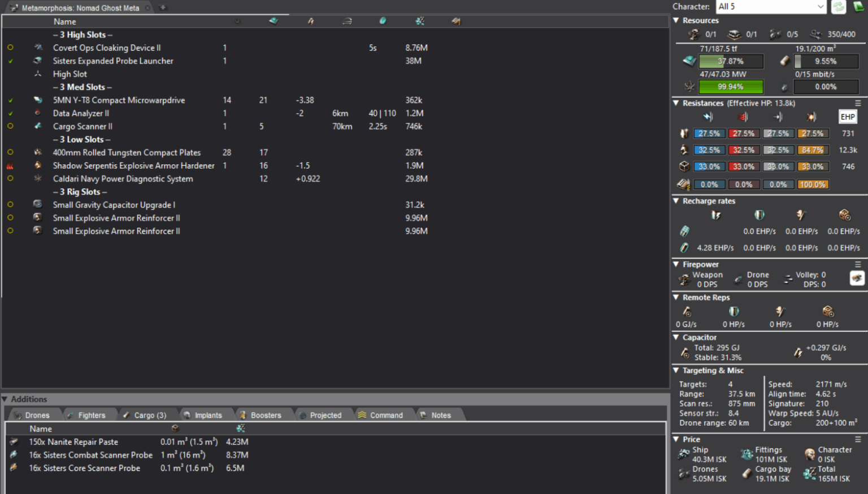Viewport: 868px width, 494px height.
Task: Select the 150x Nanite Repair Paste cargo row
Action: click(x=335, y=442)
